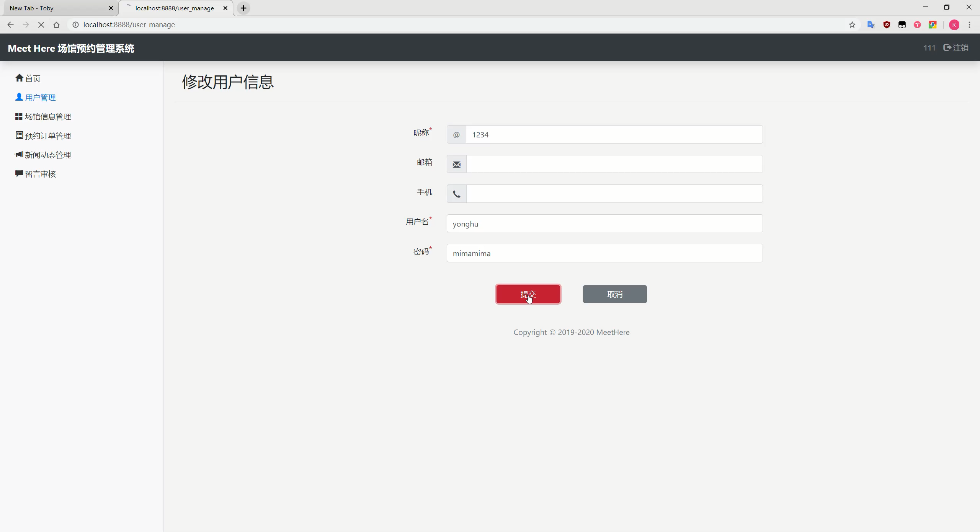980x532 pixels.
Task: Close the localhost user_manage tab
Action: [225, 8]
